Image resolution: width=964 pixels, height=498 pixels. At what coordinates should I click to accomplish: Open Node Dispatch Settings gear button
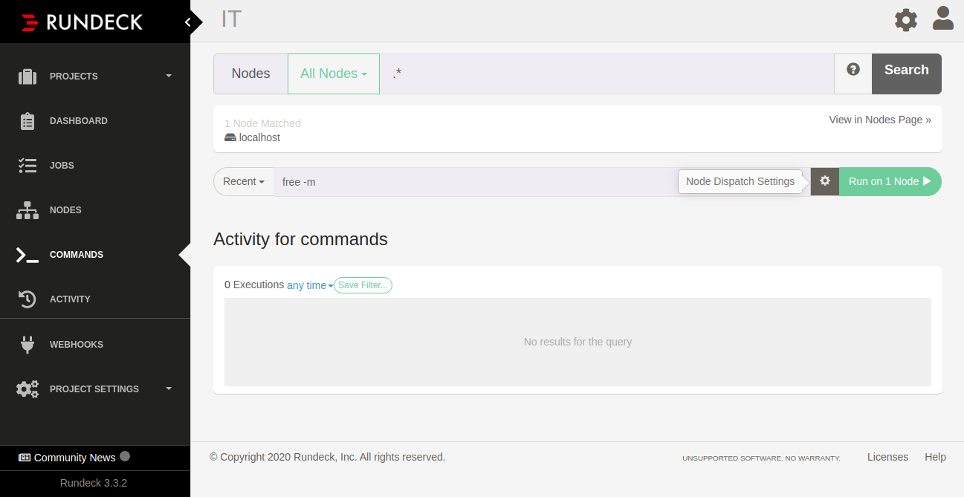click(x=825, y=181)
